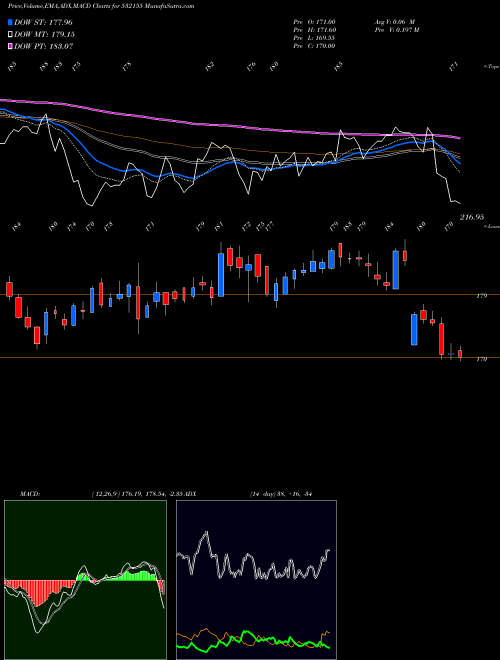This screenshot has height=660, width=500.
Task: Click the 'MACD:' heading label
Action: [30, 494]
